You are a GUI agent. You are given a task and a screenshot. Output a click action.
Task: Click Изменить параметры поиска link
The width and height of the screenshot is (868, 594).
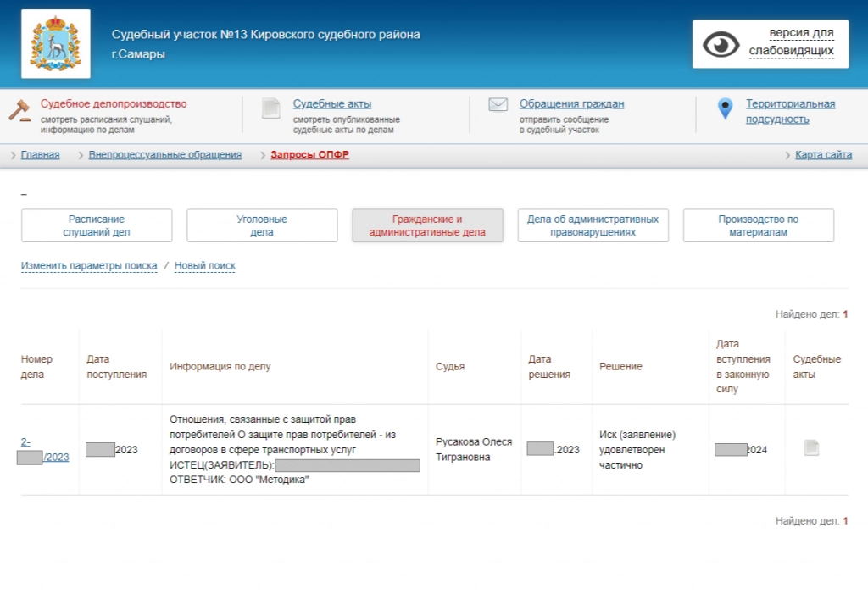[x=89, y=266]
